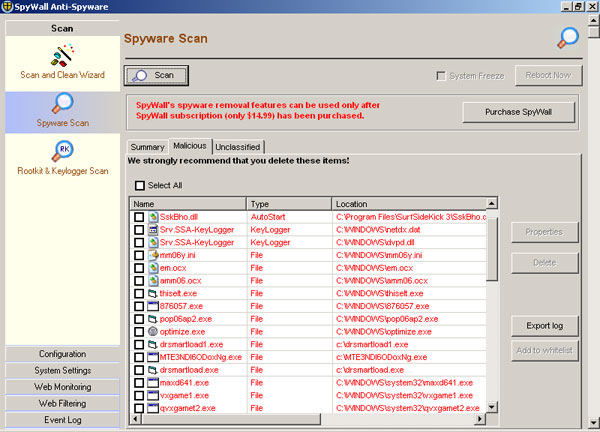Click the main window vertical scrollbar thumb
This screenshot has height=432, width=600.
pyautogui.click(x=594, y=32)
